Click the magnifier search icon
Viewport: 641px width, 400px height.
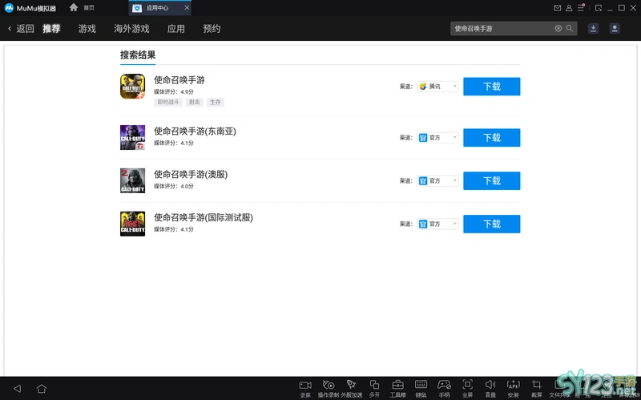click(x=569, y=28)
